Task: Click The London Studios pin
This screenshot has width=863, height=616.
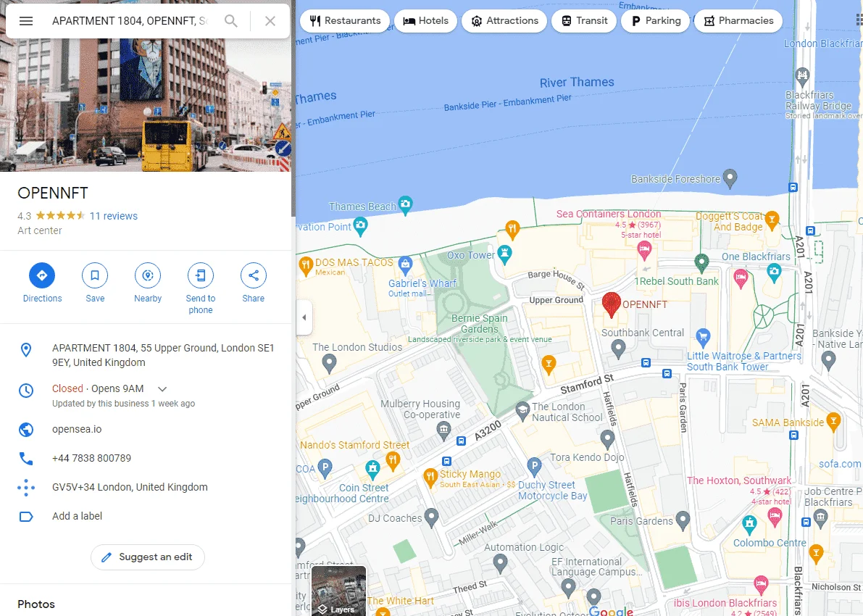Action: pyautogui.click(x=328, y=363)
